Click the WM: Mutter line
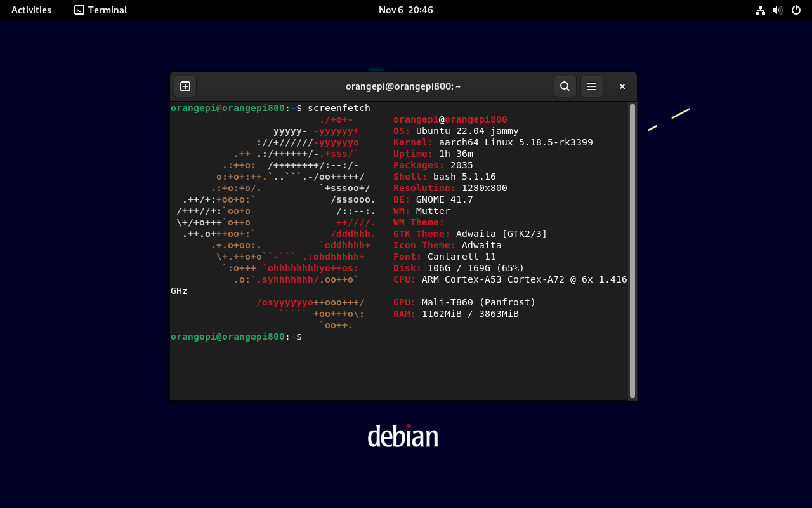The image size is (812, 508). 422,211
